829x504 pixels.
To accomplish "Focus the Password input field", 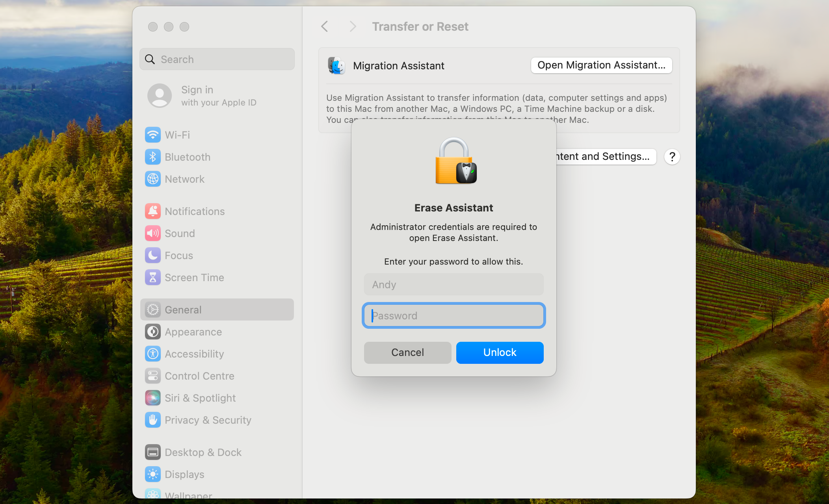I will click(454, 315).
